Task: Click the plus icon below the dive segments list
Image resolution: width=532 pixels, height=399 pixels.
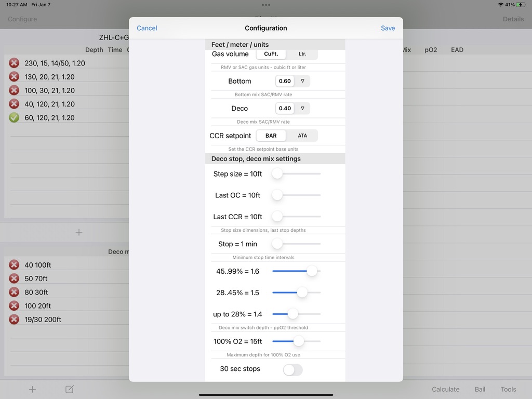Action: (x=79, y=232)
